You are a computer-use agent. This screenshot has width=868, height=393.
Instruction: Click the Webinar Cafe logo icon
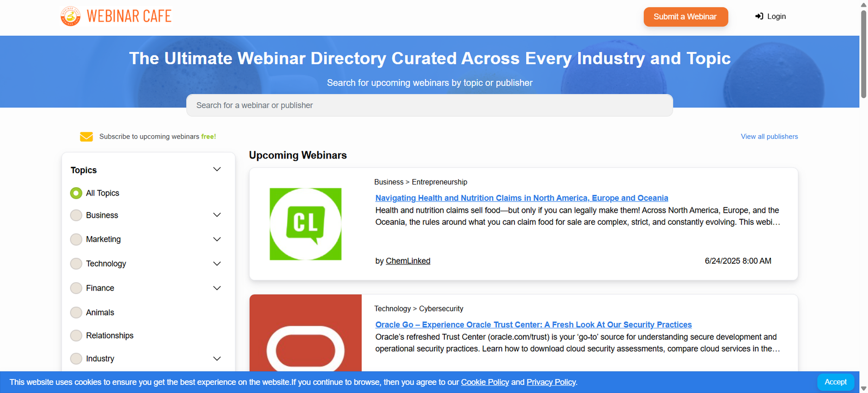71,16
